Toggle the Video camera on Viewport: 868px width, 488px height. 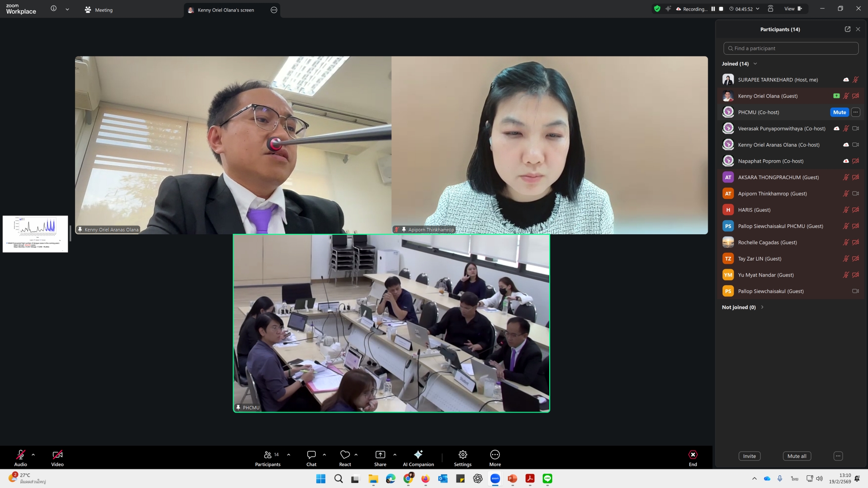pos(57,455)
